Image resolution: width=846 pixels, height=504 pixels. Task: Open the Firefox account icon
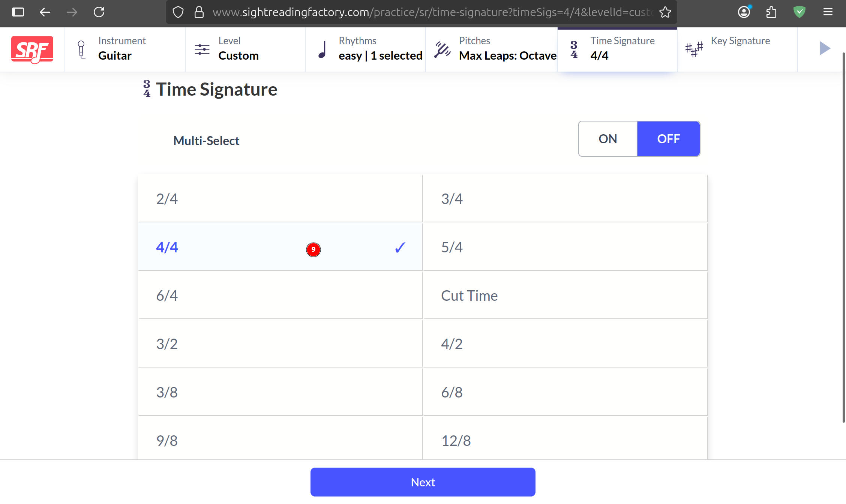click(x=744, y=12)
